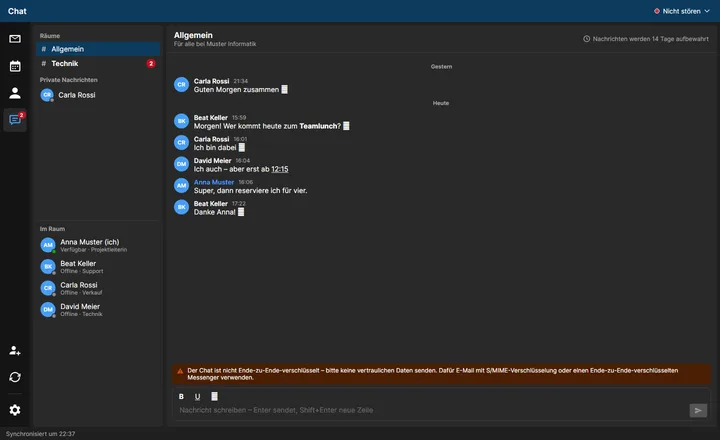Click the unread badge on Technik
This screenshot has width=720, height=440.
coord(151,63)
